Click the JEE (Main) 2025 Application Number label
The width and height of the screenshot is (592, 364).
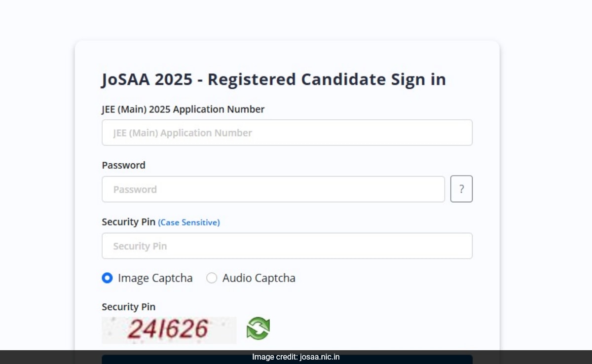pos(183,109)
